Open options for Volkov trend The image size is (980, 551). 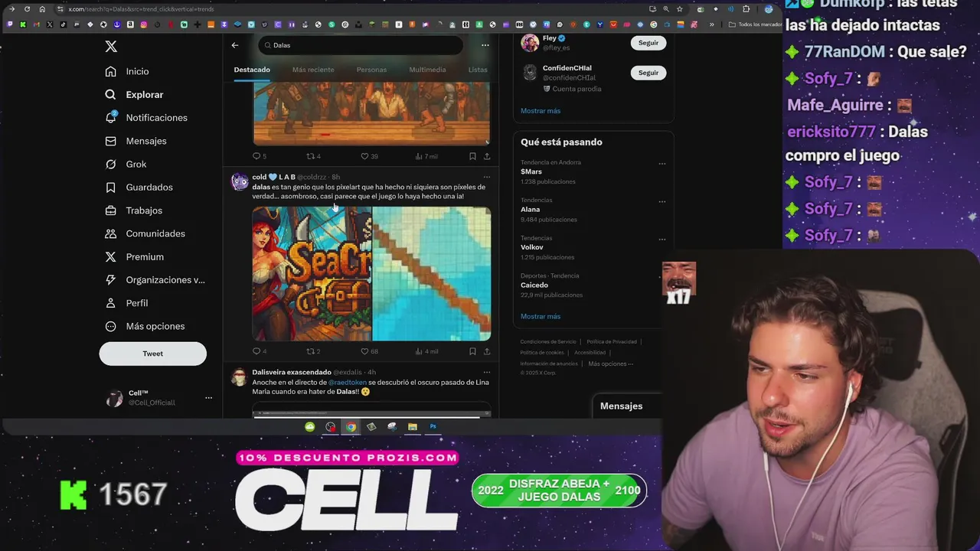pos(662,239)
